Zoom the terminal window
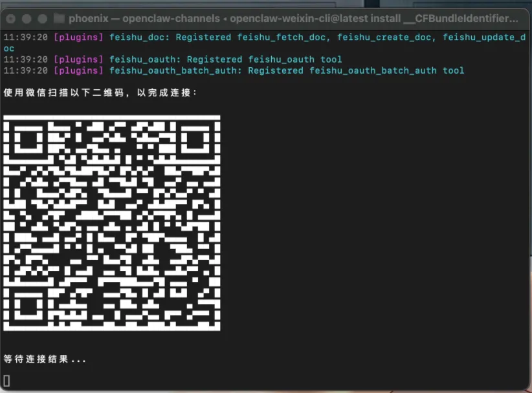Viewport: 532px width, 393px height. pyautogui.click(x=43, y=19)
